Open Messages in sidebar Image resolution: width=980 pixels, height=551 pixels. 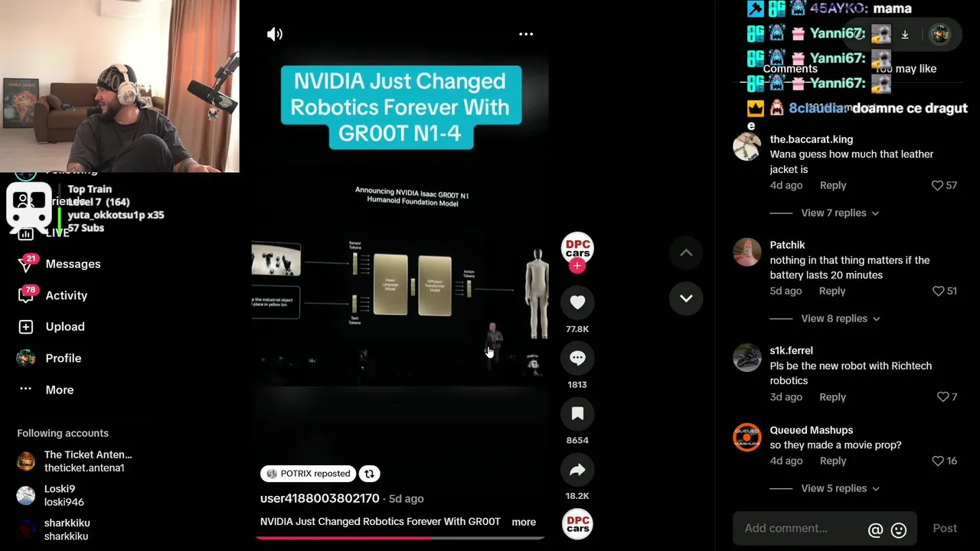73,264
